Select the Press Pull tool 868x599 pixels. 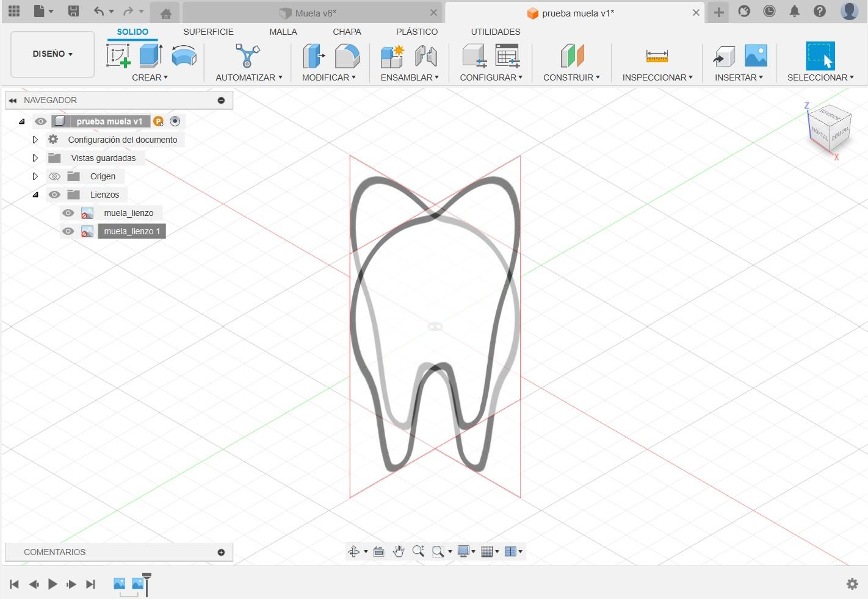point(314,56)
